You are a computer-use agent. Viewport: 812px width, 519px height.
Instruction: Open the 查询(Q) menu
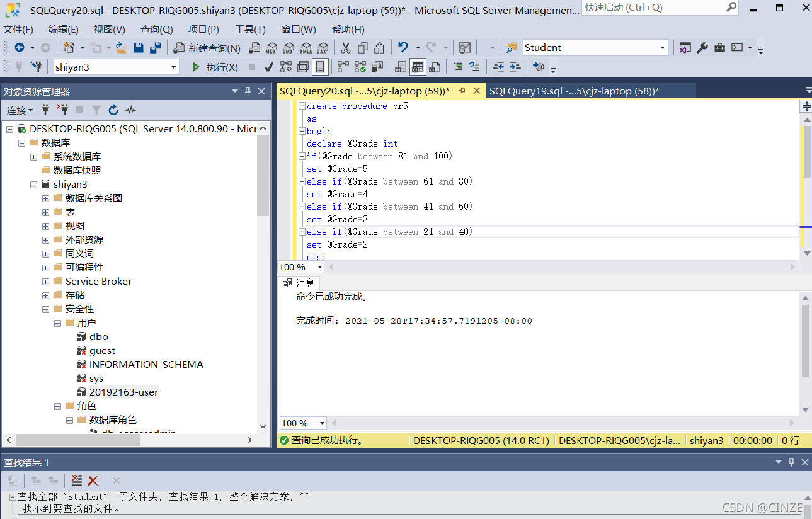(157, 30)
